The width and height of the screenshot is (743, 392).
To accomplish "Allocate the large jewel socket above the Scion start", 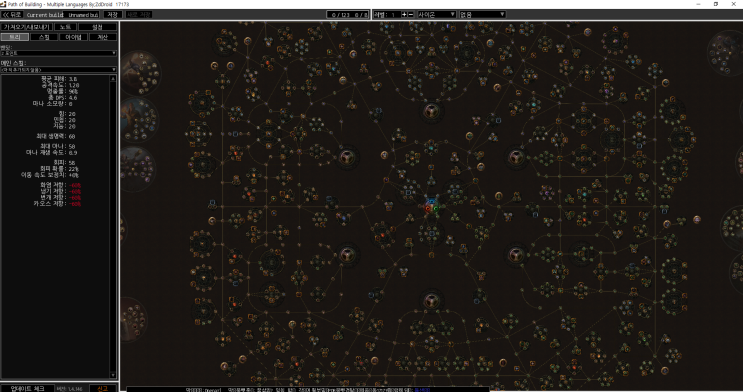I will click(431, 112).
